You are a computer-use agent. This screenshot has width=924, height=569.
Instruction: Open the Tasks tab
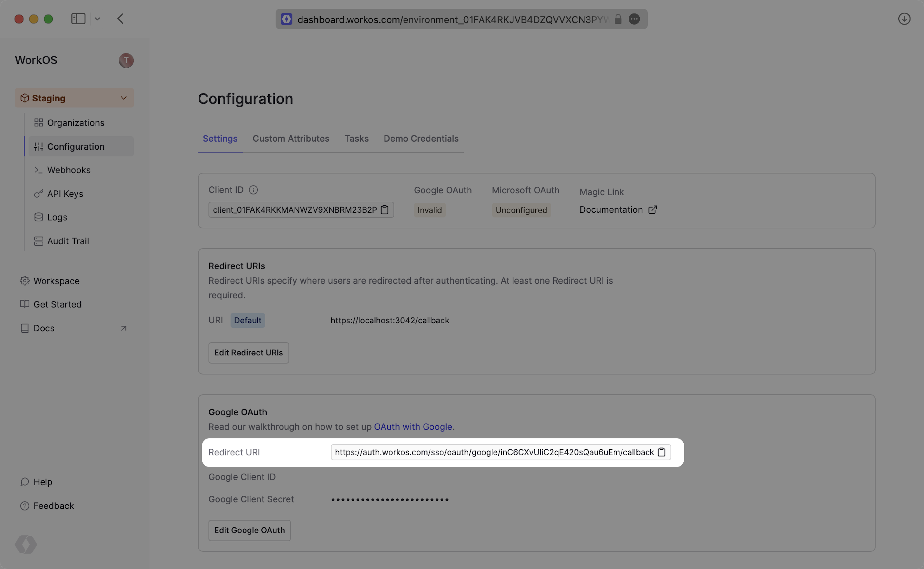[356, 139]
